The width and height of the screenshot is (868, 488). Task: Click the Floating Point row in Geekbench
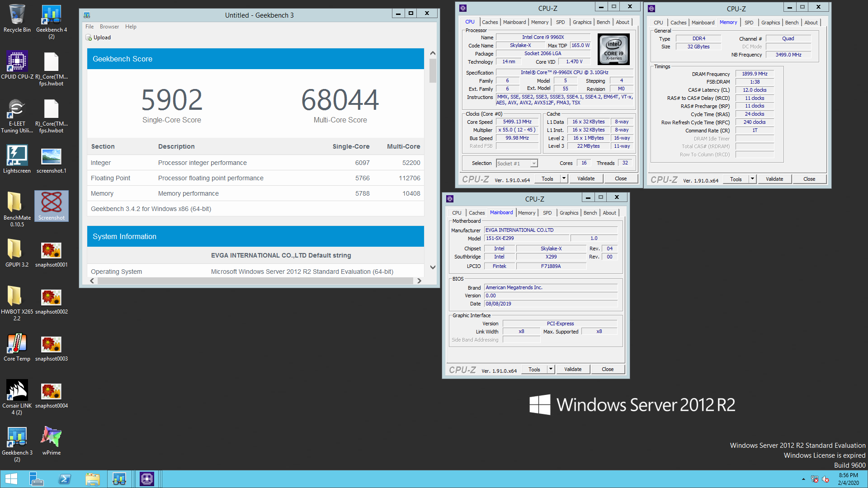coord(255,178)
